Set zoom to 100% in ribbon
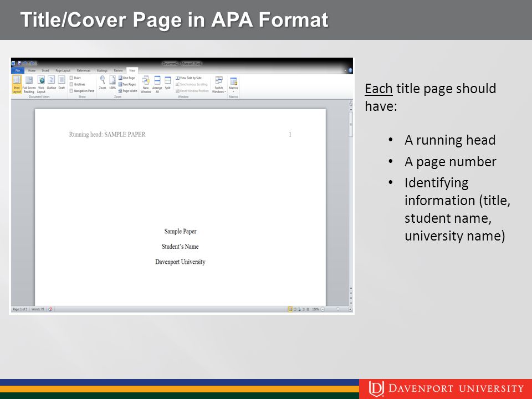The image size is (532, 399). coord(112,83)
